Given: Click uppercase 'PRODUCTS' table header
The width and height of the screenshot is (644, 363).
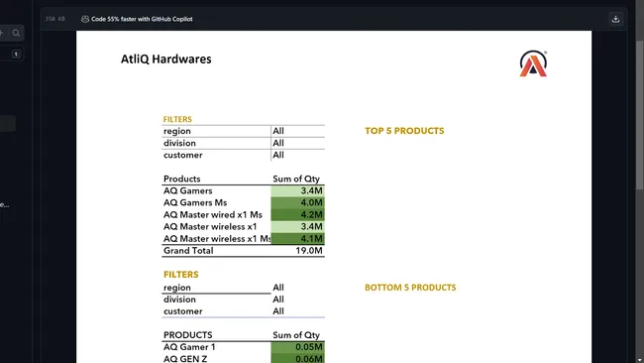Looking at the screenshot, I should pos(188,335).
